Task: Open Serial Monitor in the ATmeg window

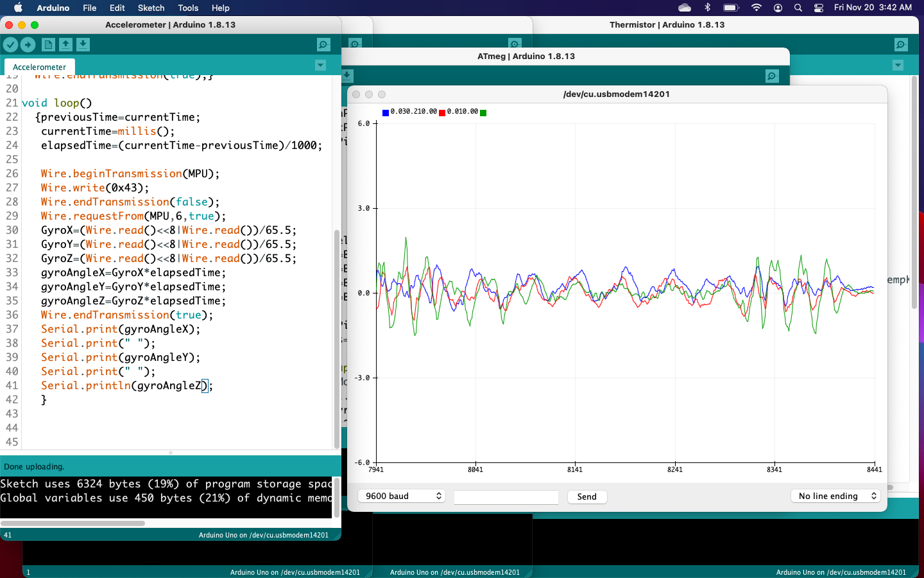Action: coord(772,76)
